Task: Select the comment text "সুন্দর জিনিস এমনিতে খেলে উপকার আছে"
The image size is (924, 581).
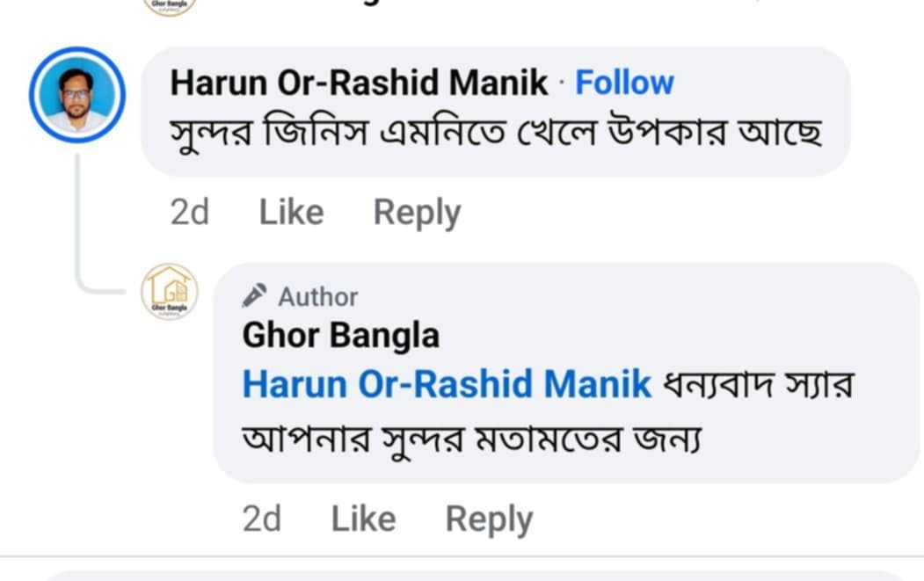Action: (495, 134)
